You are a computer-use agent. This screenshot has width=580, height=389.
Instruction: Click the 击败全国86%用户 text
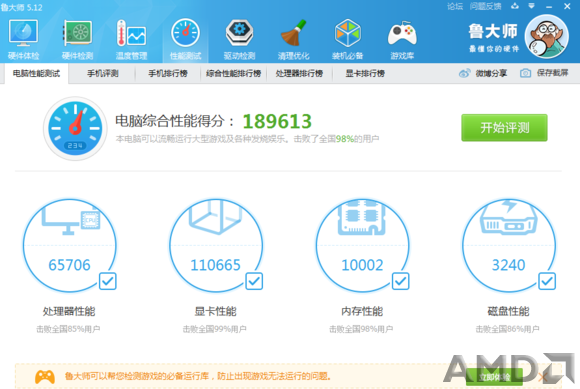[508, 329]
